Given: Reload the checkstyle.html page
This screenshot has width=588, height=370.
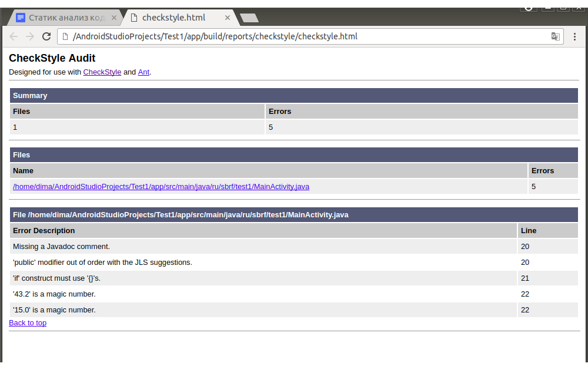Looking at the screenshot, I should tap(46, 36).
